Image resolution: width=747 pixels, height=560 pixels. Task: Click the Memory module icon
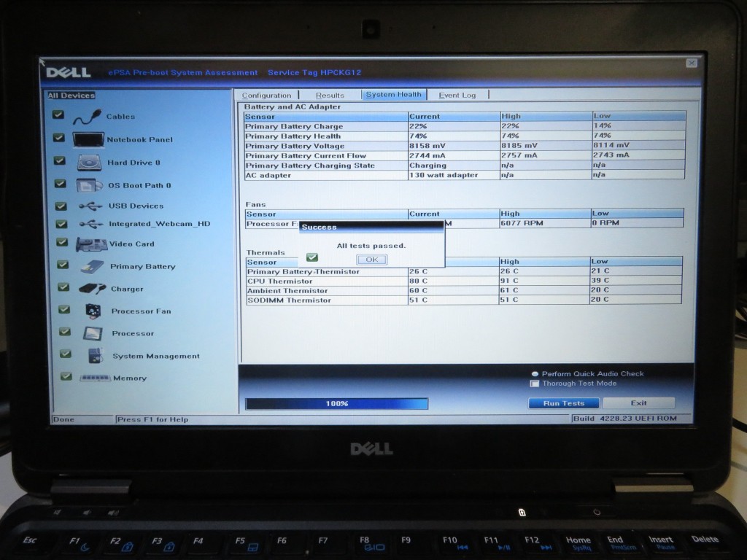[x=96, y=378]
